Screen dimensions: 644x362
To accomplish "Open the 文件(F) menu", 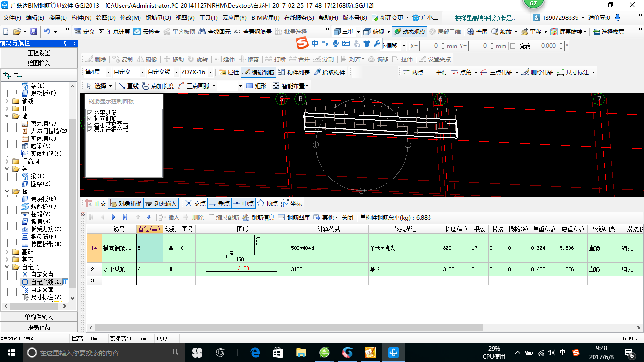I will [12, 18].
